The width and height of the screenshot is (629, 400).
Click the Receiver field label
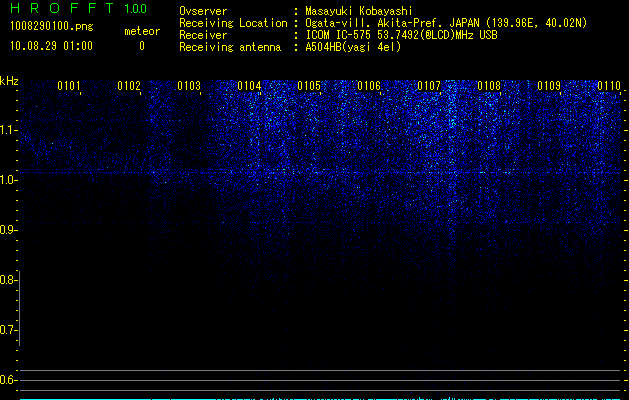[x=203, y=35]
